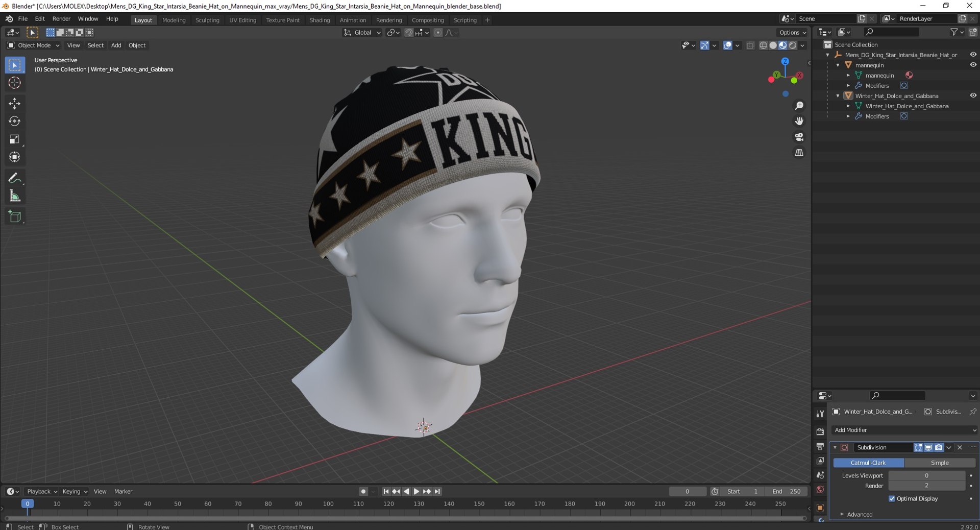Click the Pan view hand icon
Screen dimensions: 980x530
[799, 121]
